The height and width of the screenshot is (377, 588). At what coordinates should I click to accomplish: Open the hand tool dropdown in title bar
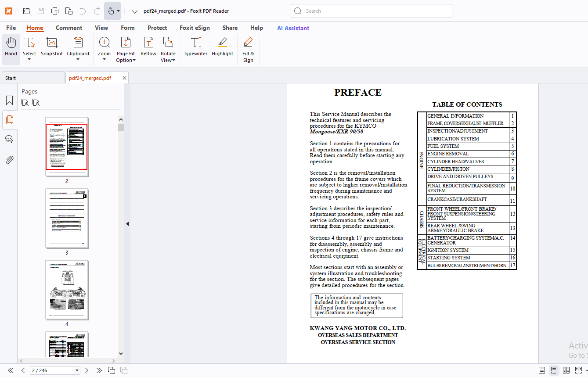point(118,11)
